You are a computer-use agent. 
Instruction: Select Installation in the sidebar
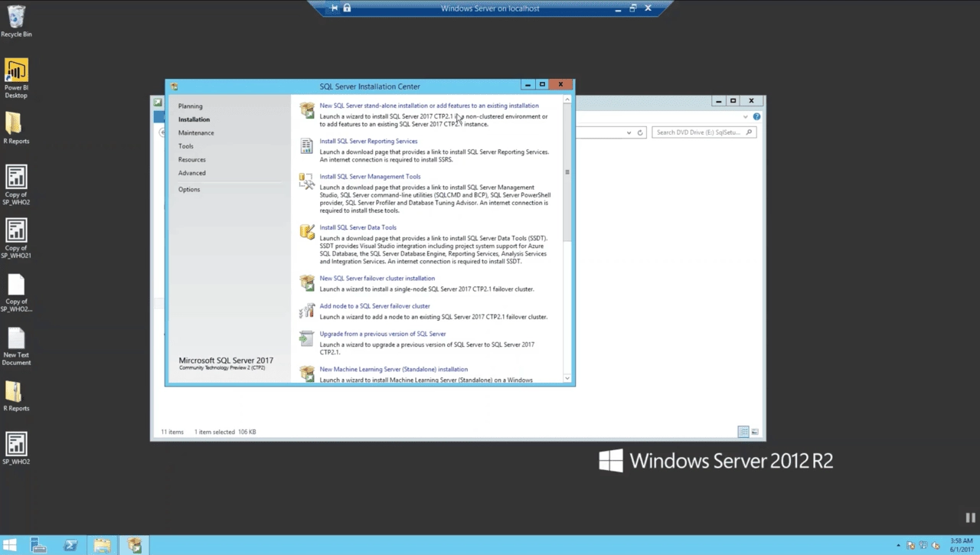tap(194, 119)
